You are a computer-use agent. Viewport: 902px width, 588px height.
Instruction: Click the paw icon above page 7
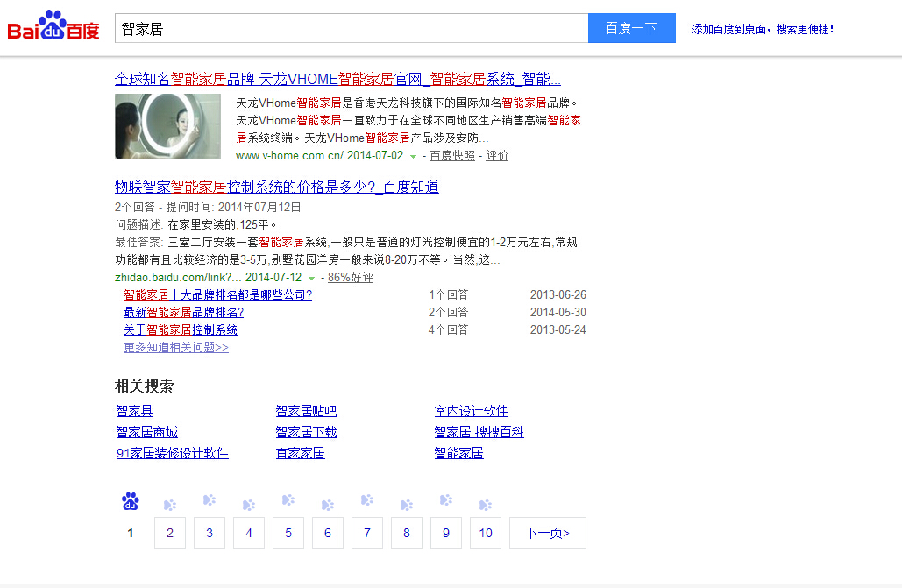click(x=367, y=500)
